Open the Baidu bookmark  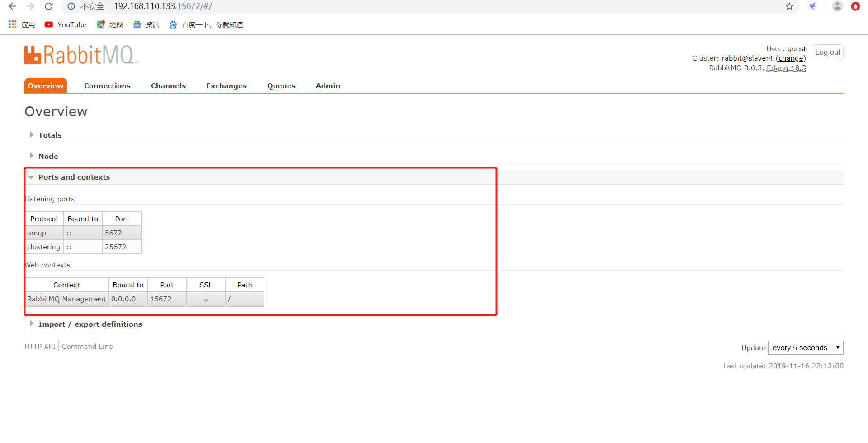206,24
